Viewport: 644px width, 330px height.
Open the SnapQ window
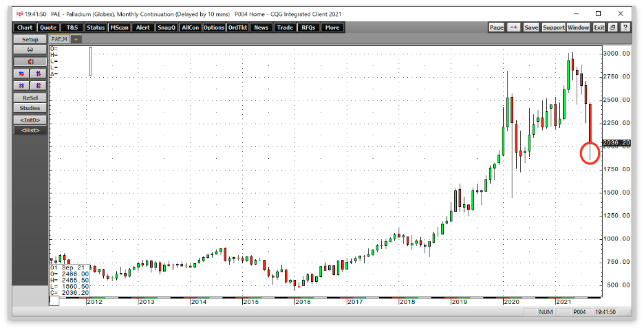tap(167, 27)
